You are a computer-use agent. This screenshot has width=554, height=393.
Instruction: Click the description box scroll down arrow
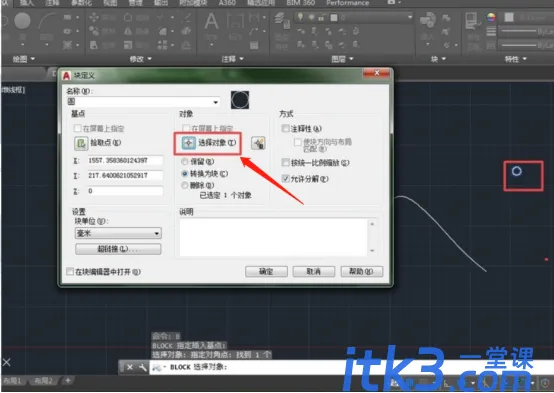372,251
